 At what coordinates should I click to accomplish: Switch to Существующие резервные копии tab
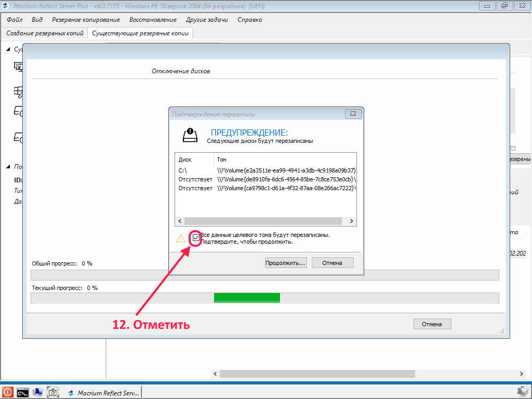pyautogui.click(x=140, y=33)
